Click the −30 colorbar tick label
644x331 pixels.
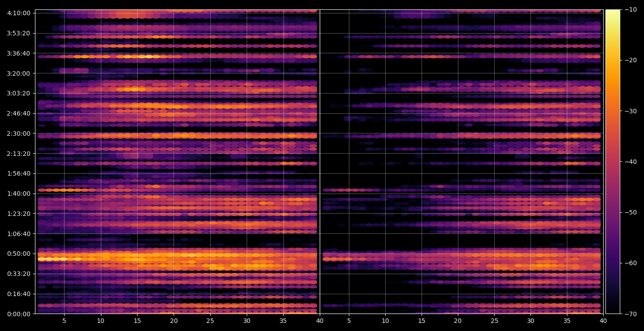pyautogui.click(x=630, y=111)
